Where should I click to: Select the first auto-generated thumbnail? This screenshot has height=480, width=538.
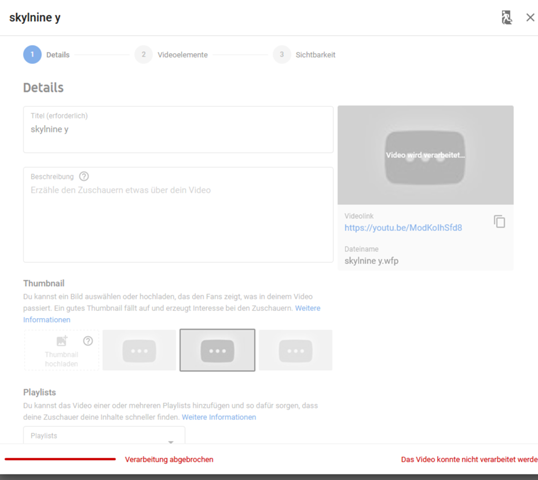tap(139, 350)
